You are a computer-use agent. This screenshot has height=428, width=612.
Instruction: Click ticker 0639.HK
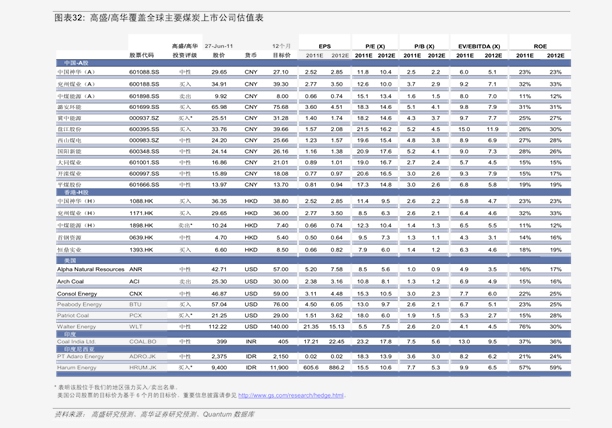click(141, 238)
